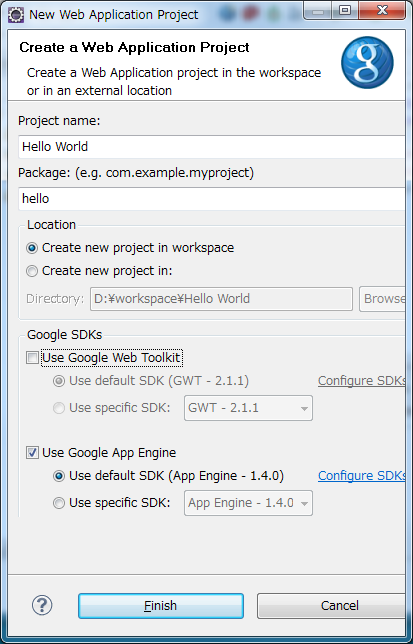Minimize the dialog window
Viewport: 413px width, 644px height.
pyautogui.click(x=318, y=10)
